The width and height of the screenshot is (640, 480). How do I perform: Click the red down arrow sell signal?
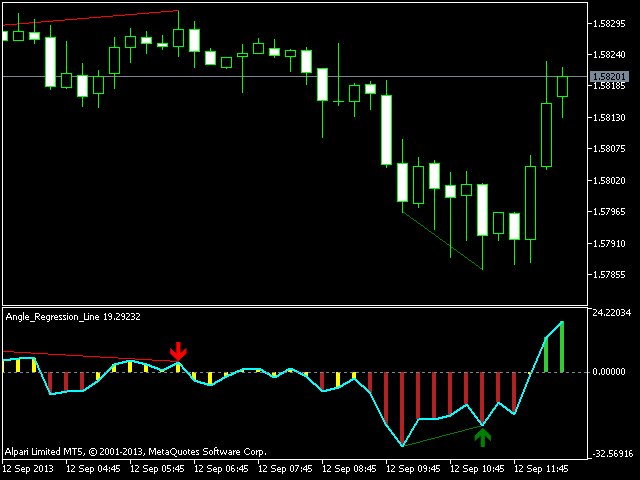tap(178, 351)
